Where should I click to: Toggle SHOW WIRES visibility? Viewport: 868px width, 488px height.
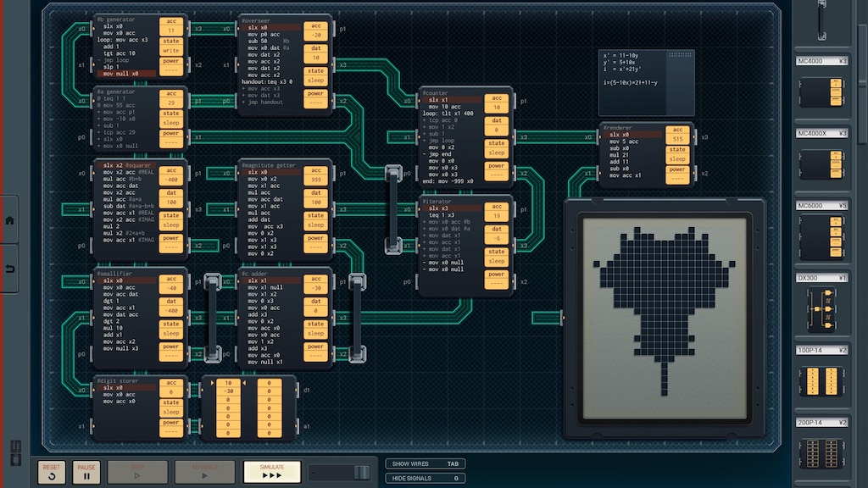pyautogui.click(x=424, y=463)
